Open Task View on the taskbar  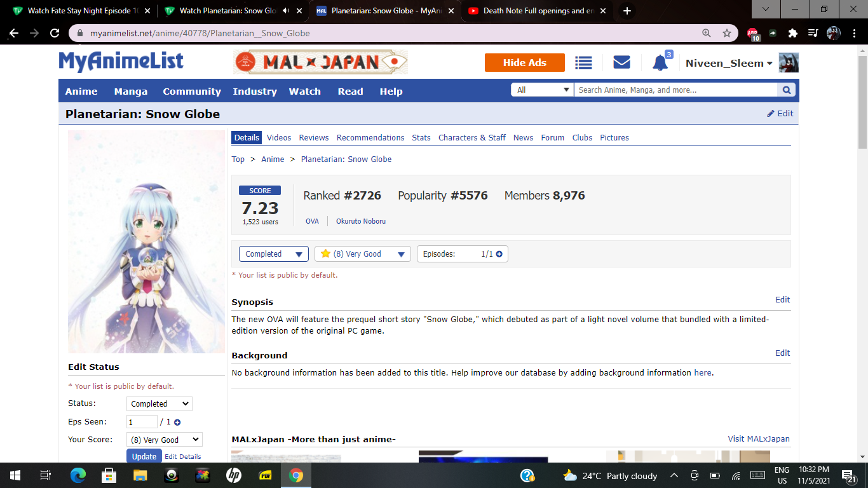click(x=46, y=475)
